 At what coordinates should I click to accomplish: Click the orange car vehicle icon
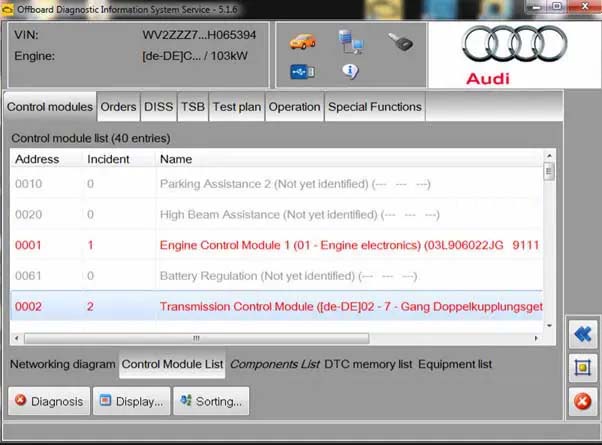[x=303, y=41]
